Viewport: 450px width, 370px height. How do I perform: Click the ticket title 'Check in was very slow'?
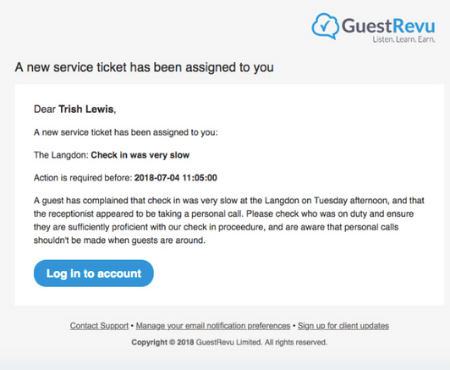140,155
